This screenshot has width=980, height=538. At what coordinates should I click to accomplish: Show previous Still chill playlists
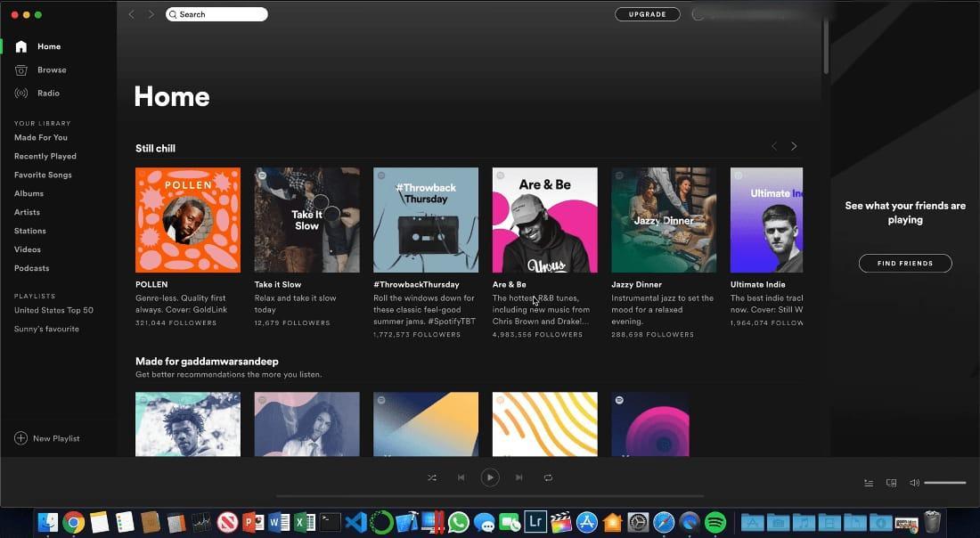[774, 146]
